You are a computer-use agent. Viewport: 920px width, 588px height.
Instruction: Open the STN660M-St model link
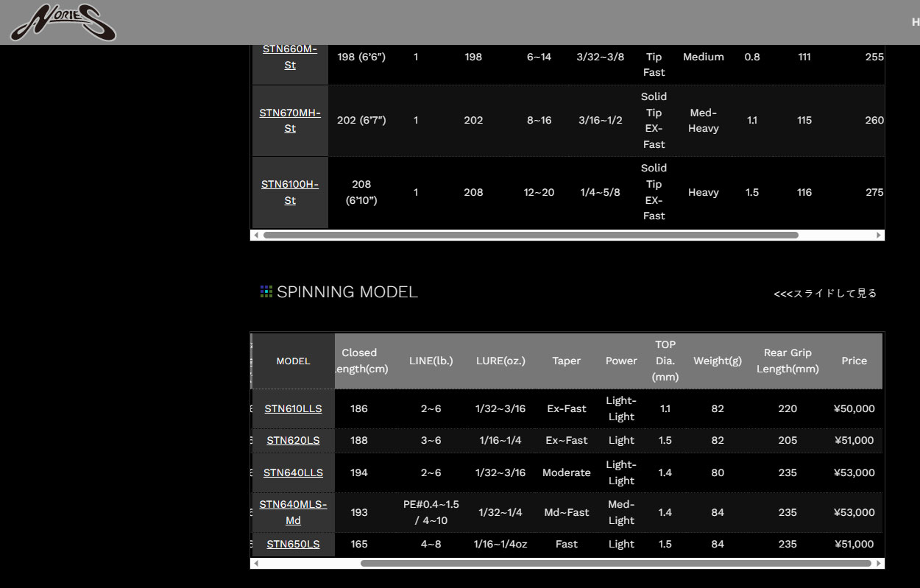[290, 57]
